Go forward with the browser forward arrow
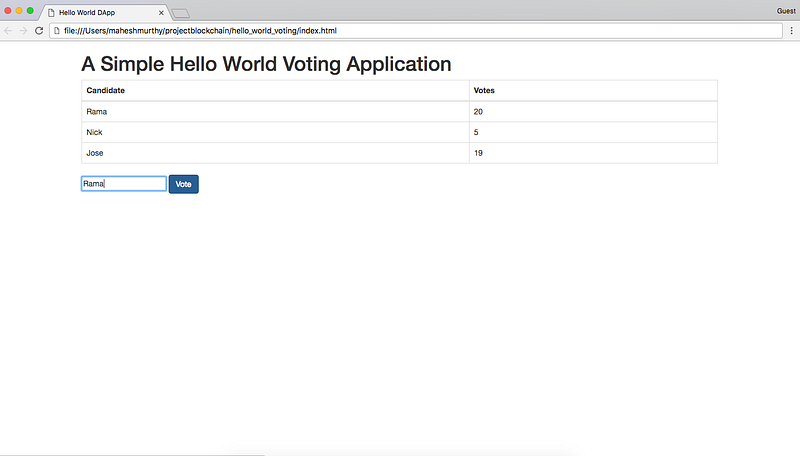Image resolution: width=800 pixels, height=456 pixels. [23, 31]
